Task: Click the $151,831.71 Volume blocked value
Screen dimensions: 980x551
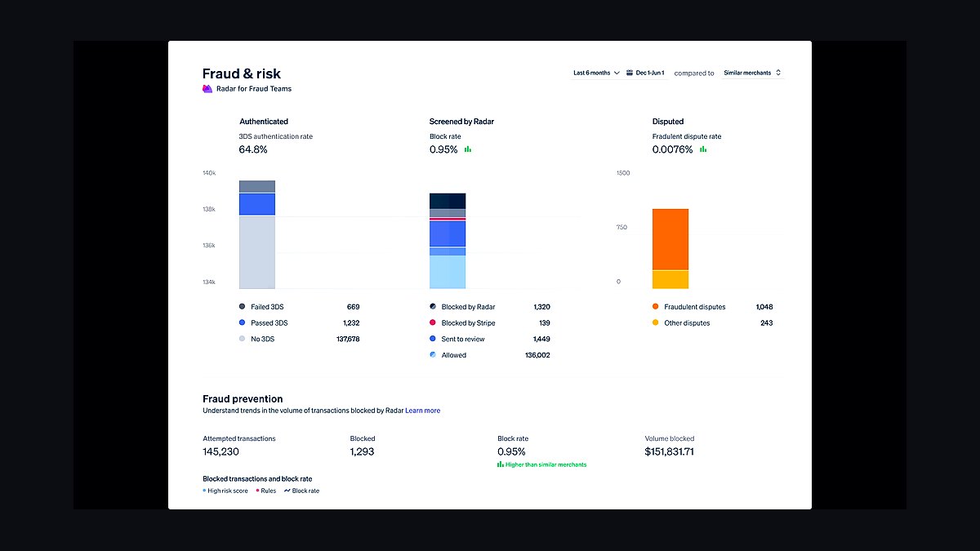Action: point(670,451)
